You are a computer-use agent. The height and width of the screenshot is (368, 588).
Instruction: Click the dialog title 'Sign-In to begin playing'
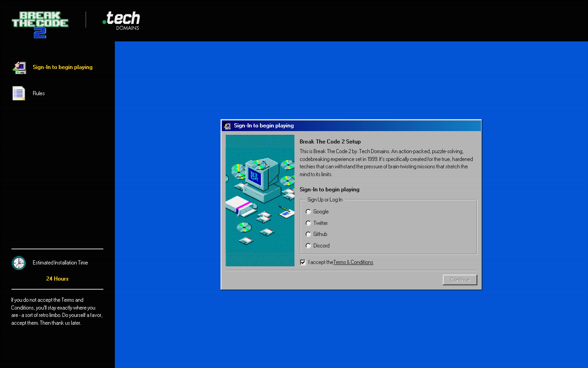pos(264,126)
